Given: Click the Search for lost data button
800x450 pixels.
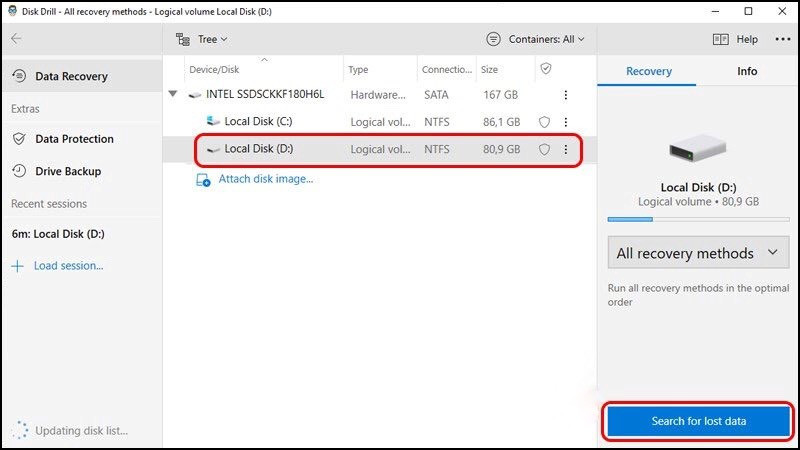Looking at the screenshot, I should click(x=698, y=421).
